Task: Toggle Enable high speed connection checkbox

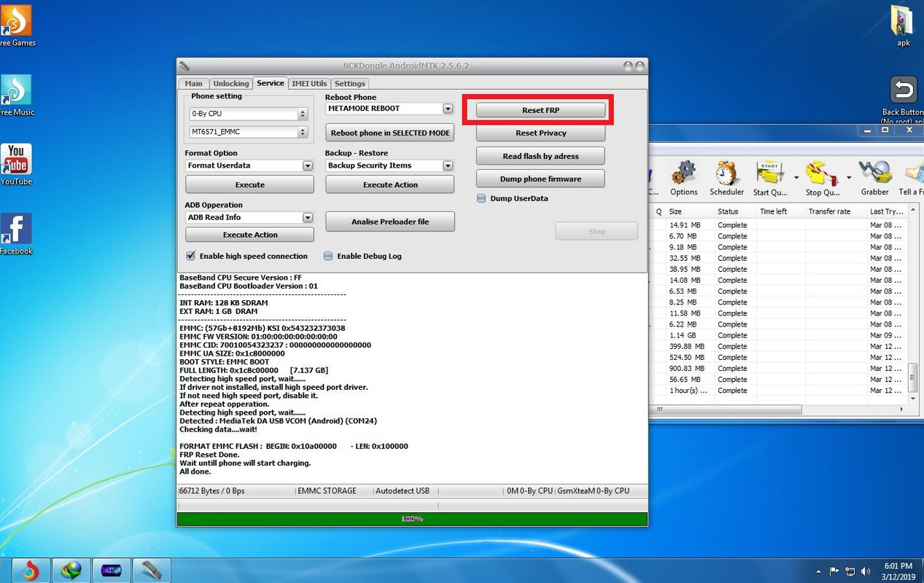Action: 191,256
